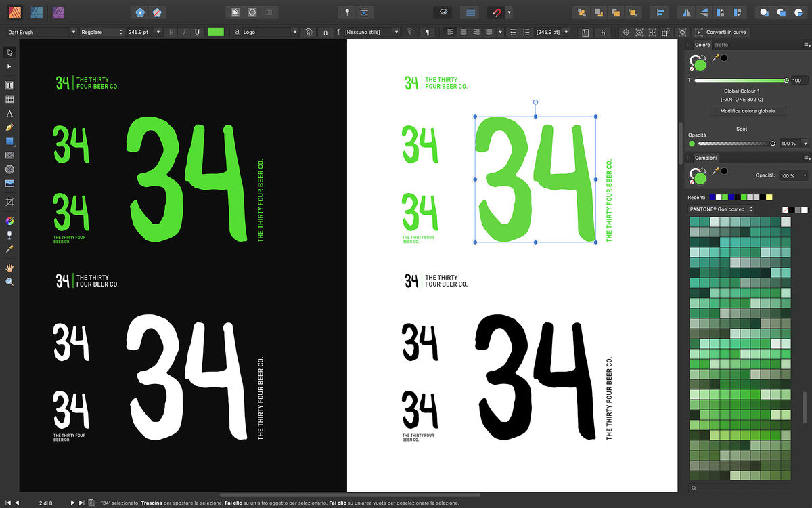Open the Colore panel options menu
This screenshot has width=812, height=508.
point(806,45)
